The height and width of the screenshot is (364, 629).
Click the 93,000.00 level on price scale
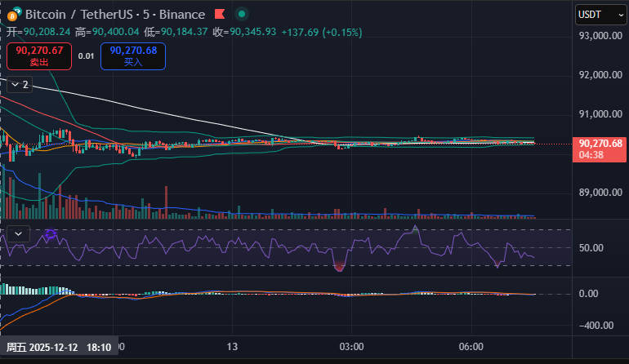pyautogui.click(x=600, y=36)
